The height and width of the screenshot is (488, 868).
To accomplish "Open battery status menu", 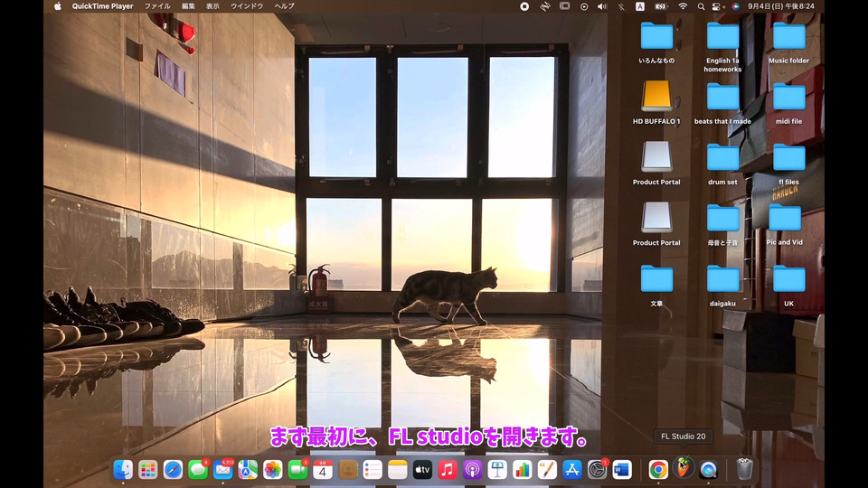I will point(661,6).
